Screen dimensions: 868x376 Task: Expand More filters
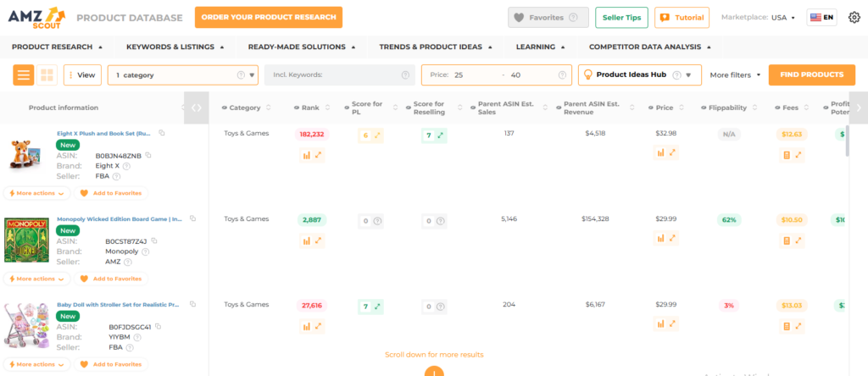pos(735,75)
